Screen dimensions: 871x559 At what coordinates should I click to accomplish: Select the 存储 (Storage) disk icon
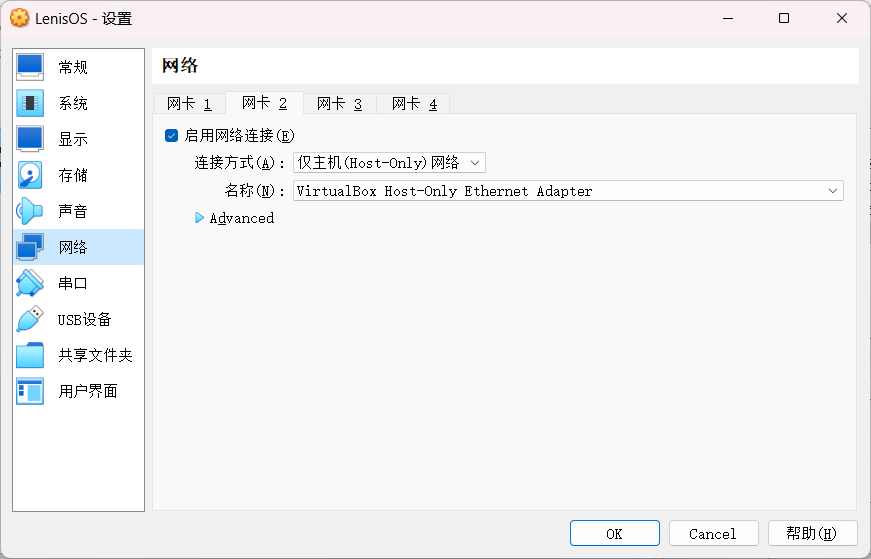click(30, 175)
